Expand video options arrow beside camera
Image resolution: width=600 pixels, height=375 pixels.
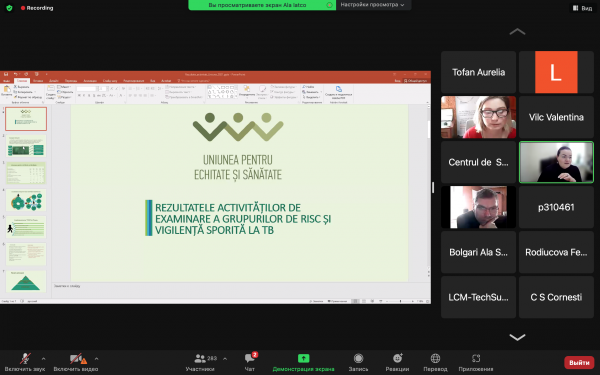tap(96, 359)
